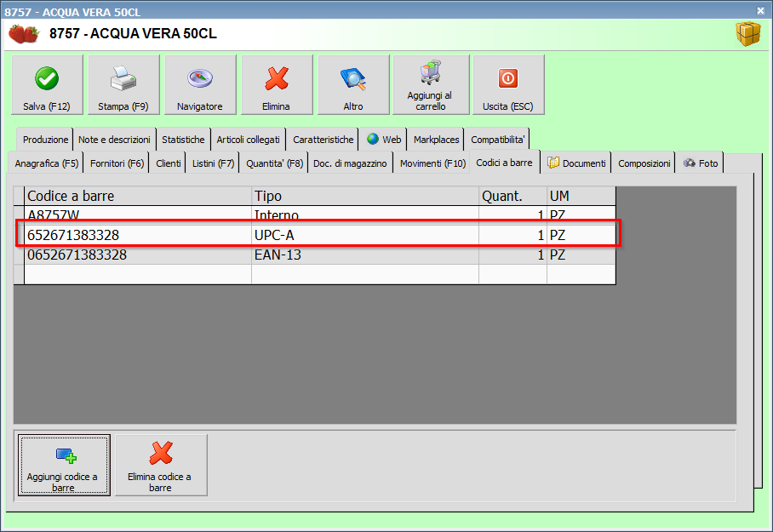The image size is (773, 532).
Task: Open the Articoli collegati tab
Action: pyautogui.click(x=248, y=140)
